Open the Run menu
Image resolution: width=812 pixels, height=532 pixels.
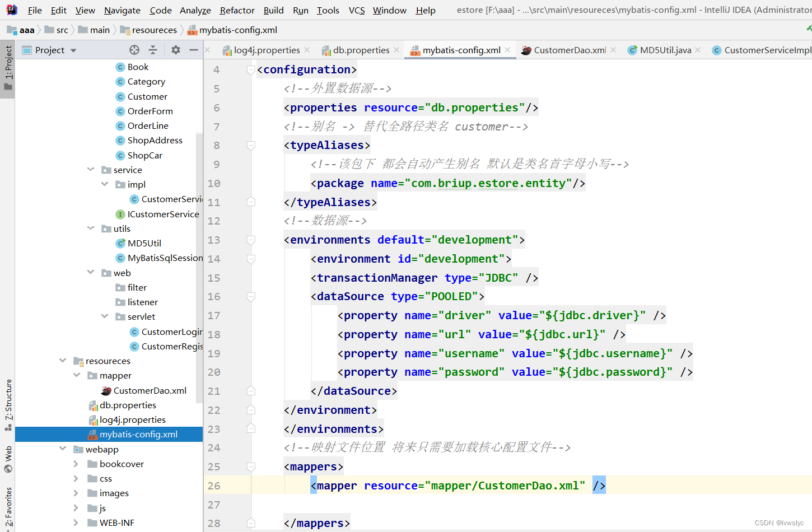pyautogui.click(x=300, y=10)
